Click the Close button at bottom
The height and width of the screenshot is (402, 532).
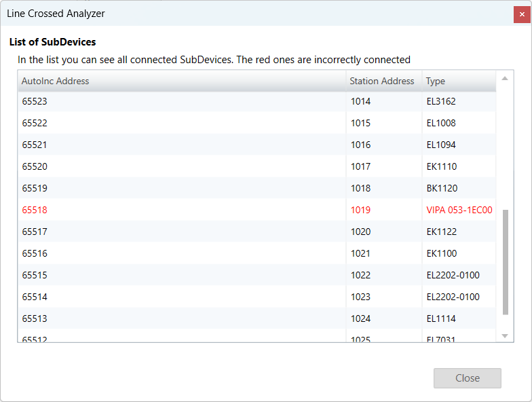tap(467, 378)
